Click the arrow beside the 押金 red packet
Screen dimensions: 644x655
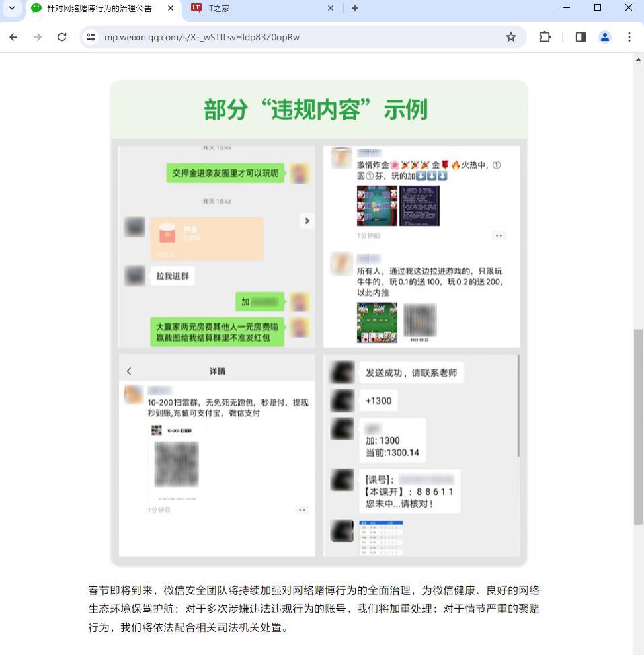coord(307,221)
